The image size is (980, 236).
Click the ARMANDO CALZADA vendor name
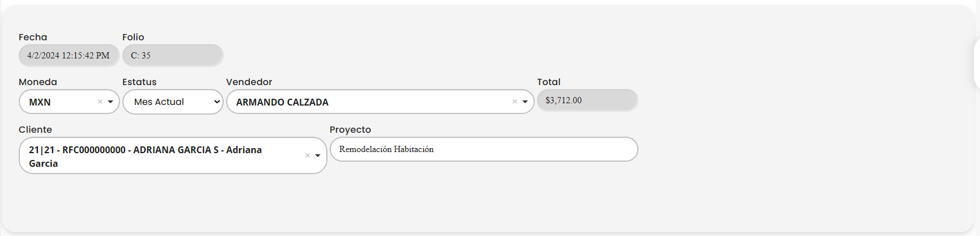(282, 102)
